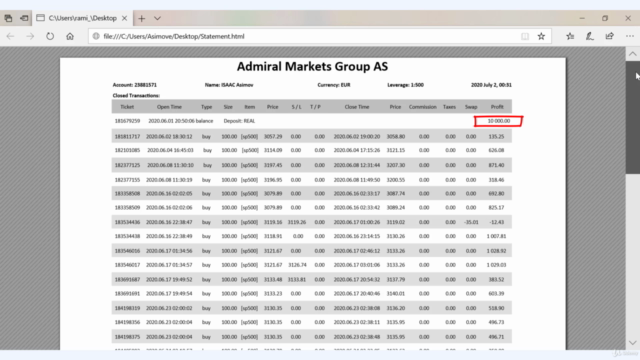This screenshot has width=640, height=360.
Task: Refresh the Statement.html page
Action: coord(50,36)
